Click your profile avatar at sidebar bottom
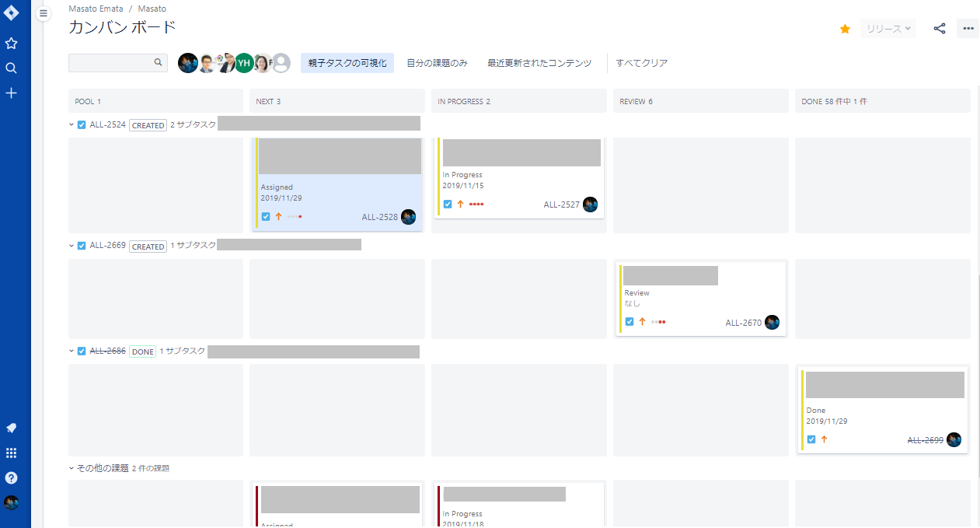This screenshot has height=528, width=980. (x=11, y=503)
